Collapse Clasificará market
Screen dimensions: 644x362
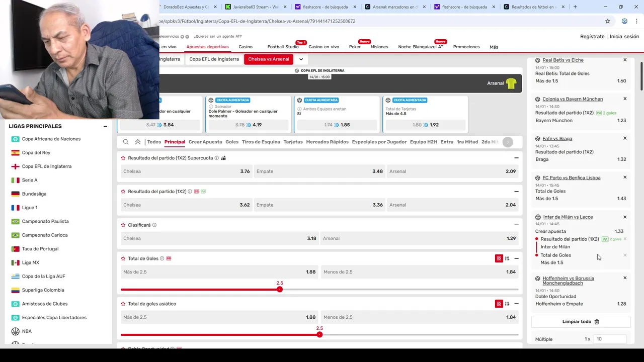(516, 225)
